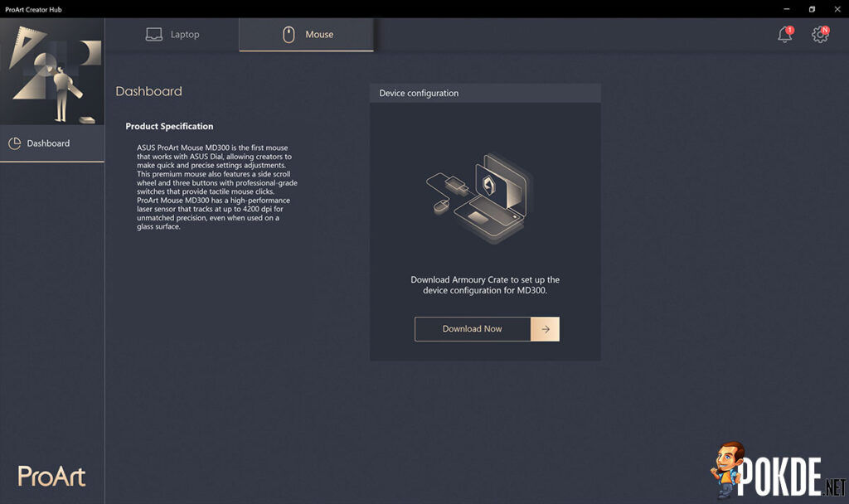
Task: Click the ProArt artwork thumbnail in sidebar
Action: [52, 71]
